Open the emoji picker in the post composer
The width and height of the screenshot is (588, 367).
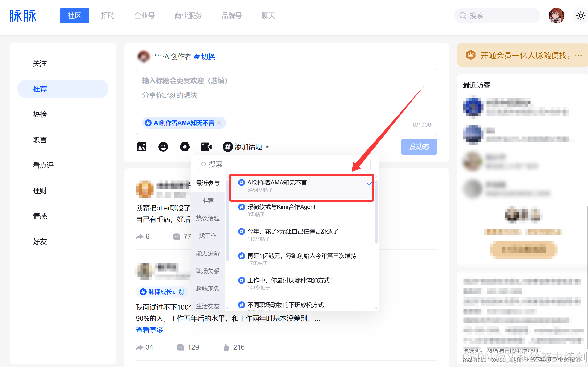(163, 147)
